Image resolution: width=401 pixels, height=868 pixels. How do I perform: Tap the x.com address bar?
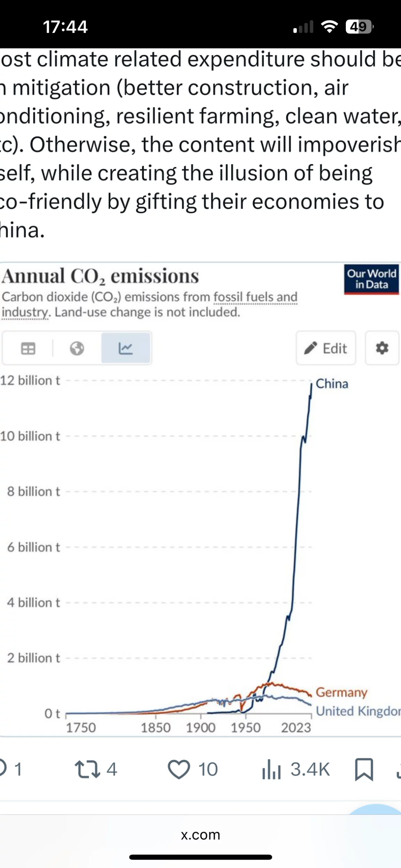pos(200,835)
